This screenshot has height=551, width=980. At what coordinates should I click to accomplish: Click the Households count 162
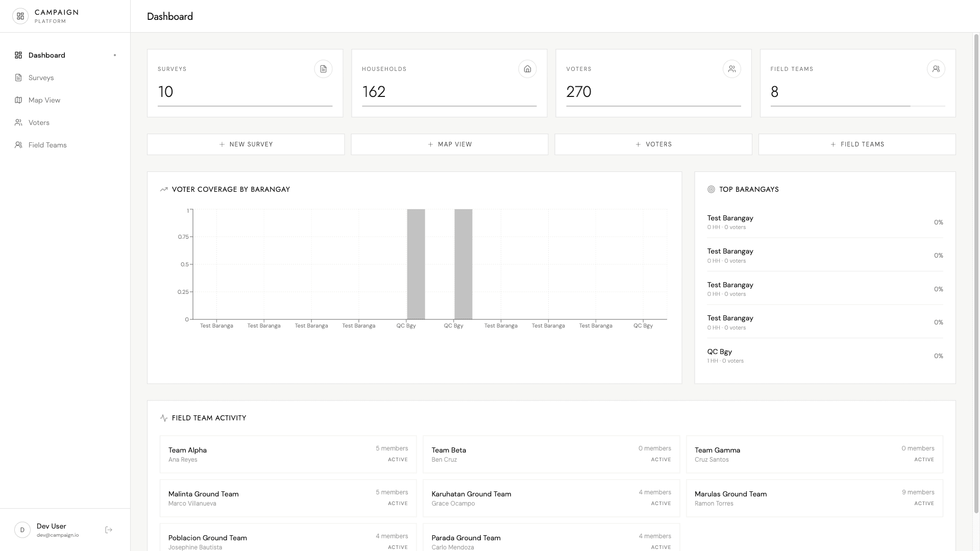[374, 92]
